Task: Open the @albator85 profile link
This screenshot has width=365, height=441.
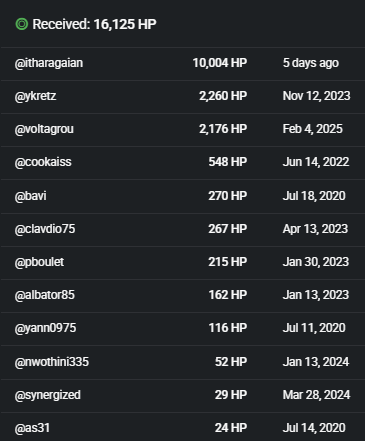Action: point(45,295)
